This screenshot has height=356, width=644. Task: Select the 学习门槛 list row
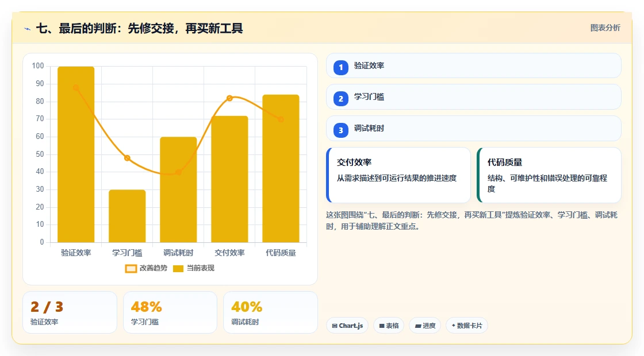click(x=474, y=97)
